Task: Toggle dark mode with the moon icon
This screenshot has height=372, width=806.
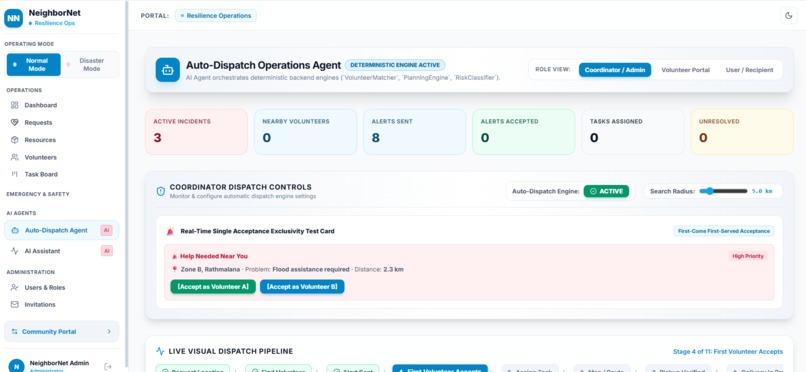Action: [x=789, y=16]
